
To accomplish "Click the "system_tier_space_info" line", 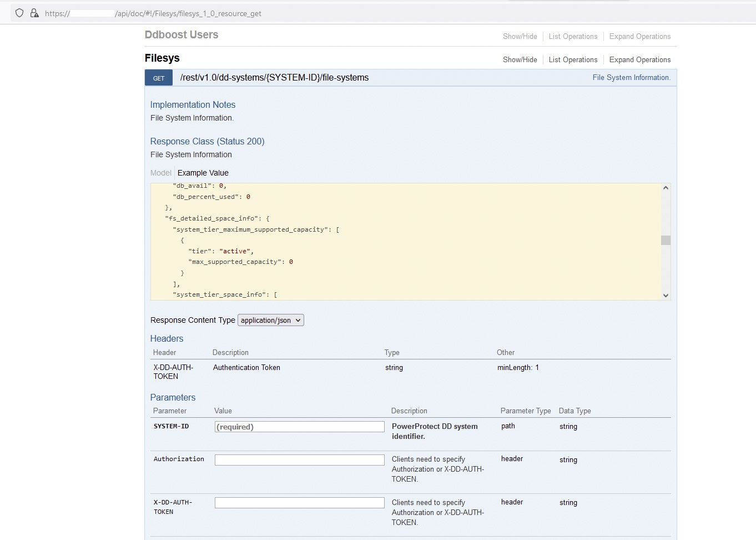I will pos(225,294).
